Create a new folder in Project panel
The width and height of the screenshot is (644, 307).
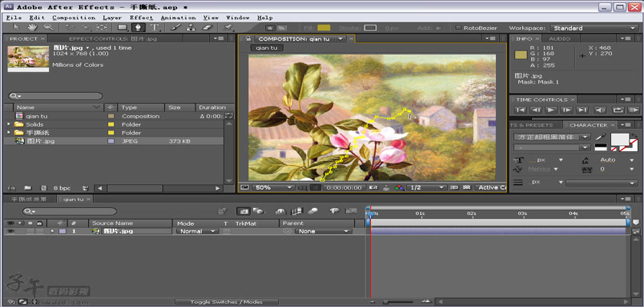pos(28,188)
